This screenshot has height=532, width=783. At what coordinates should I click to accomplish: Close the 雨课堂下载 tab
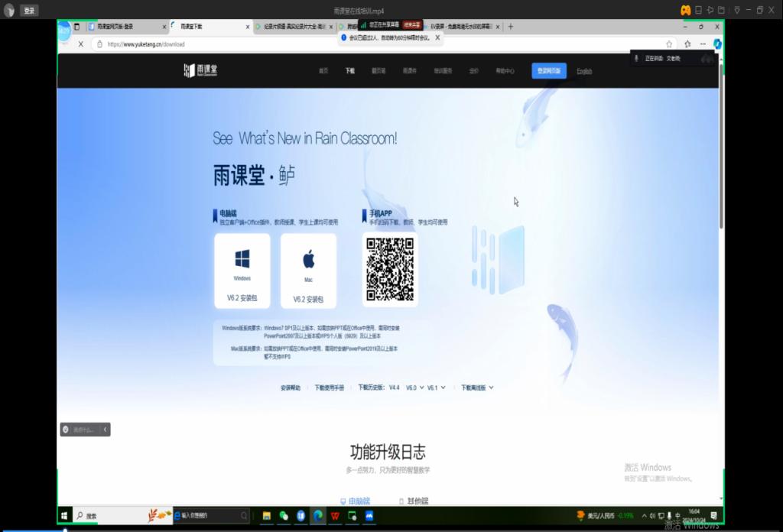click(x=248, y=27)
